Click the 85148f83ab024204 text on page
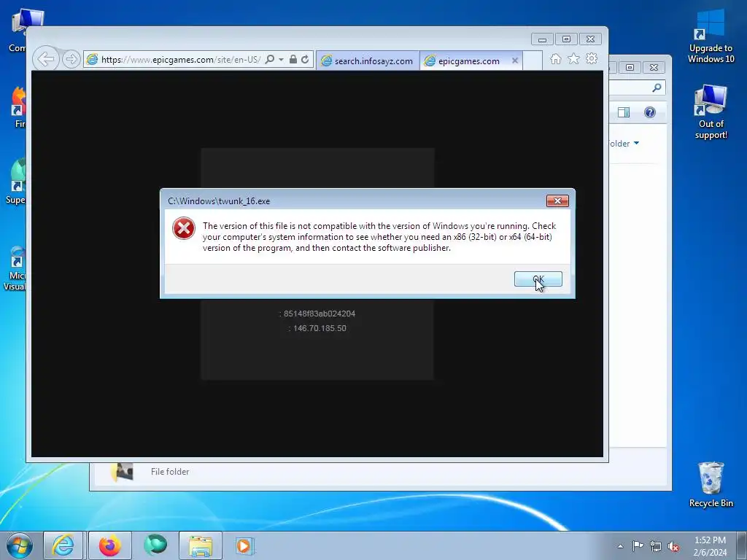The image size is (747, 560). click(320, 314)
